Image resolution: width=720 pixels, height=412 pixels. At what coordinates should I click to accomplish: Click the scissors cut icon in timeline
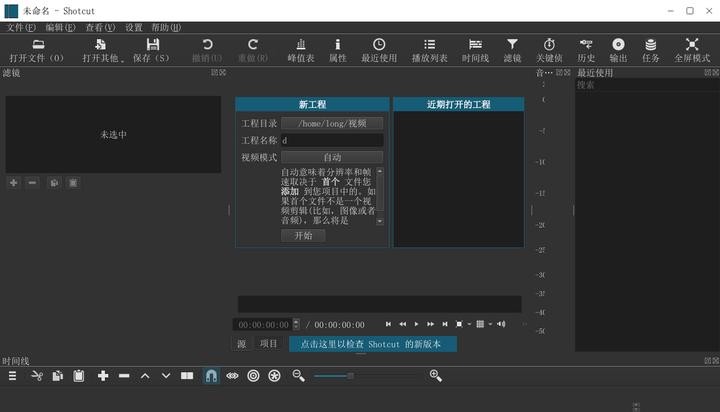point(37,375)
